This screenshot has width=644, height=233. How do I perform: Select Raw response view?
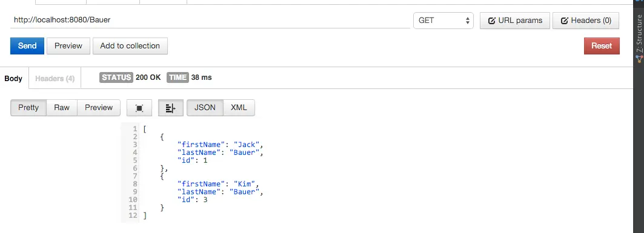click(62, 108)
